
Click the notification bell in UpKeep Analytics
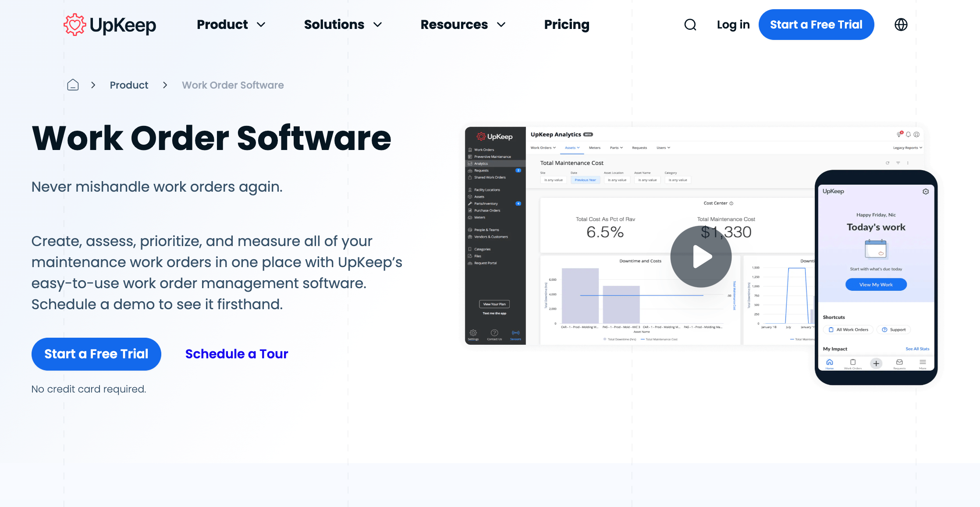click(x=908, y=135)
